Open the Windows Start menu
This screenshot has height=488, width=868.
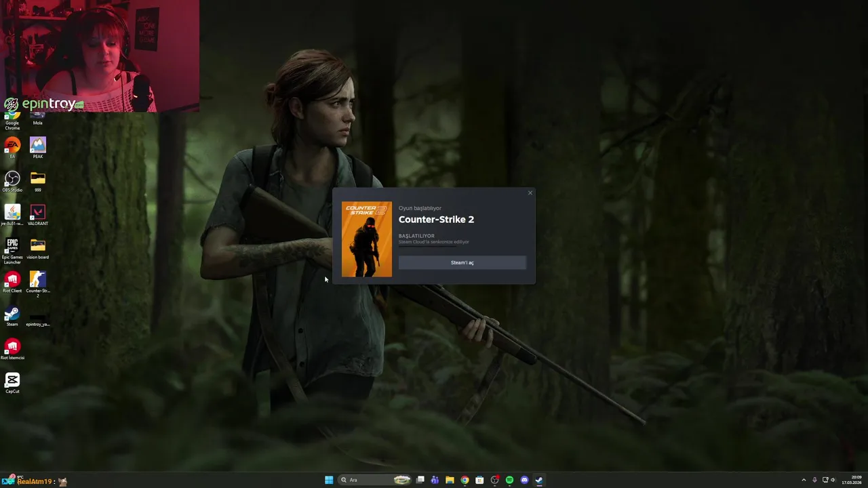(x=329, y=480)
